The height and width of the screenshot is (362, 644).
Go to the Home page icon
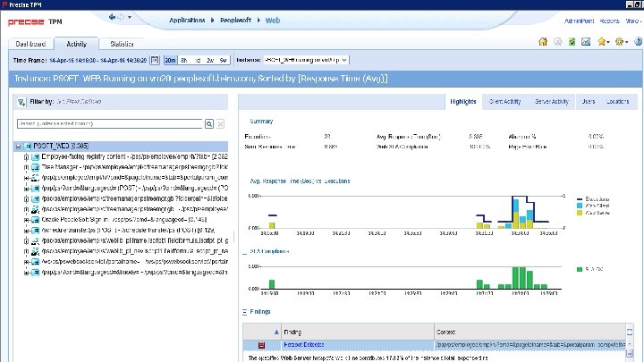tap(543, 41)
